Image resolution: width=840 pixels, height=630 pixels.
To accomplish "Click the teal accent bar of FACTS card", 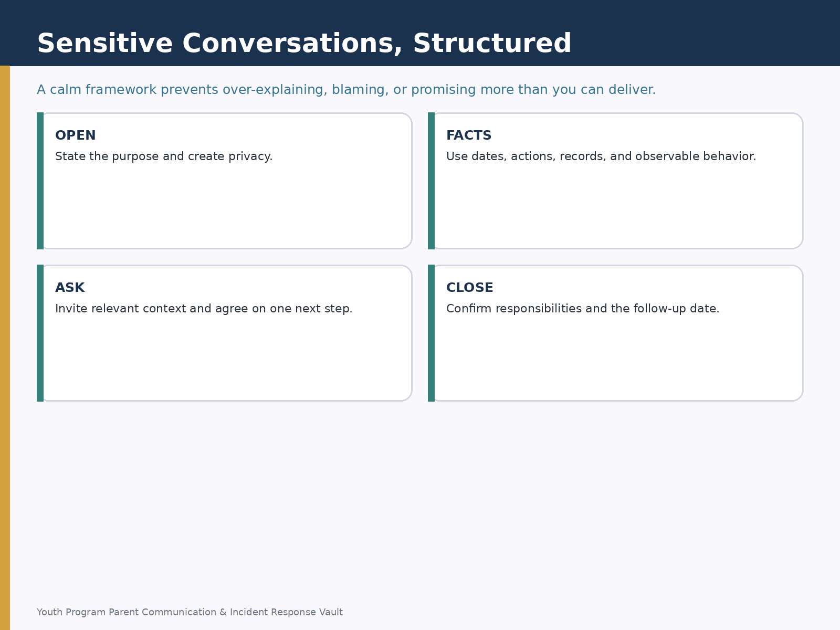I will 431,181.
